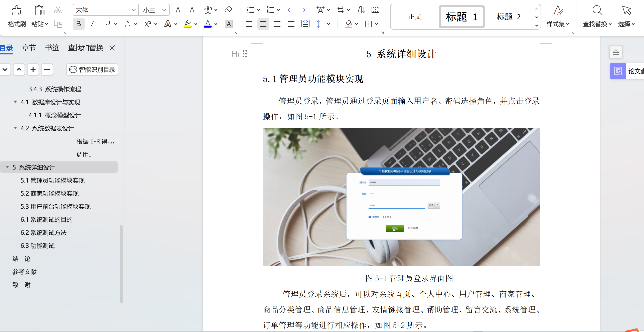Switch to the 章节 tab
644x332 pixels.
pyautogui.click(x=29, y=48)
